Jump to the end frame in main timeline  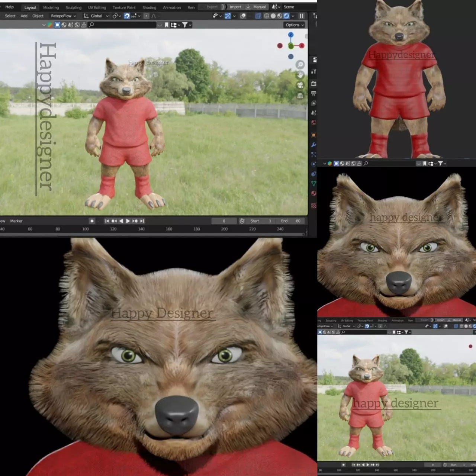142,221
